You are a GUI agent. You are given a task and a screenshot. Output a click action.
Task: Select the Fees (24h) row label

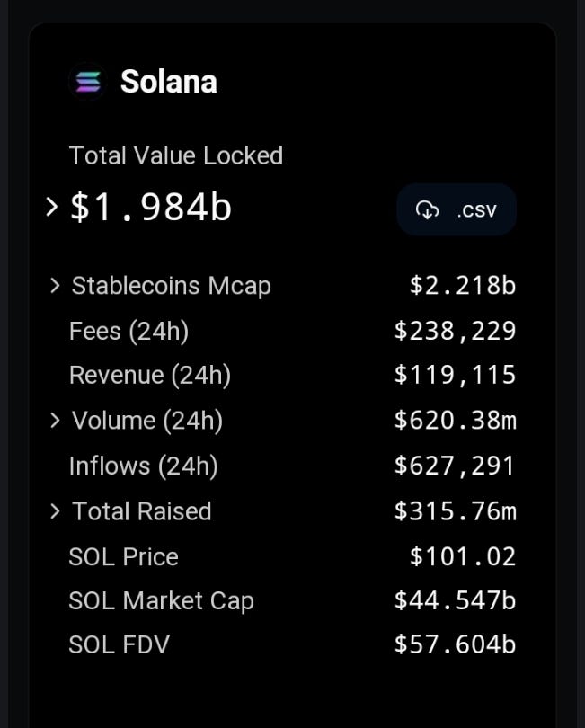pyautogui.click(x=129, y=331)
